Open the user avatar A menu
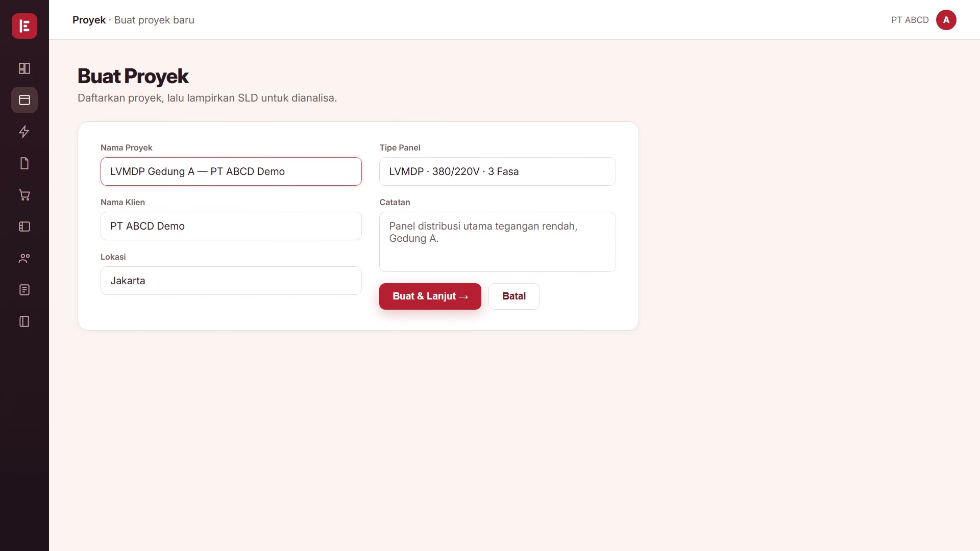The image size is (980, 551). (x=946, y=20)
